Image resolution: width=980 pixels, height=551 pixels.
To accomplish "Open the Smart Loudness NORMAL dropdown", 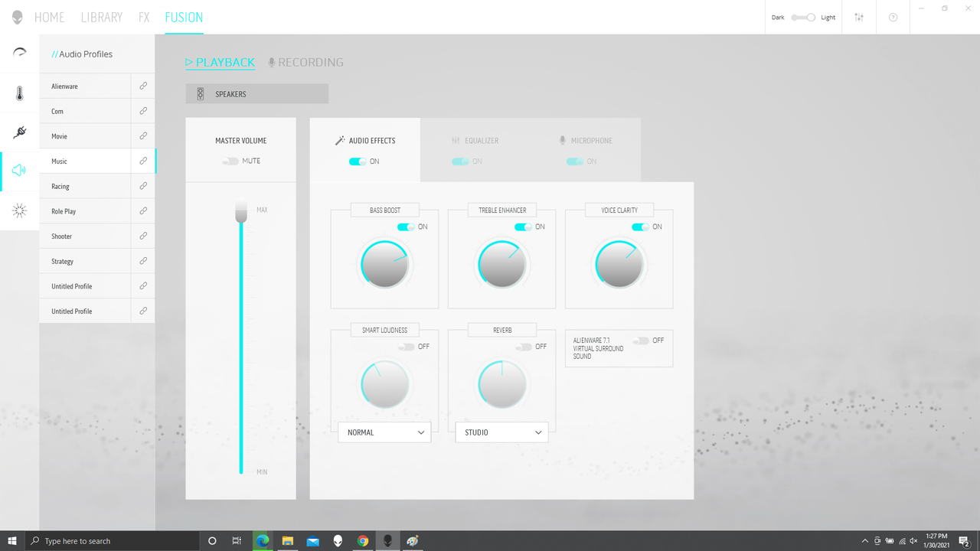I will pyautogui.click(x=384, y=432).
